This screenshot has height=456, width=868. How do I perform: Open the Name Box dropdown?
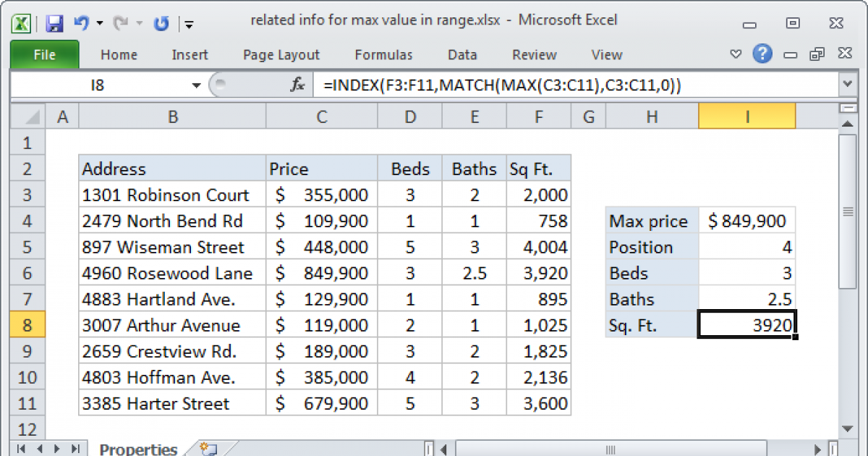pos(195,84)
